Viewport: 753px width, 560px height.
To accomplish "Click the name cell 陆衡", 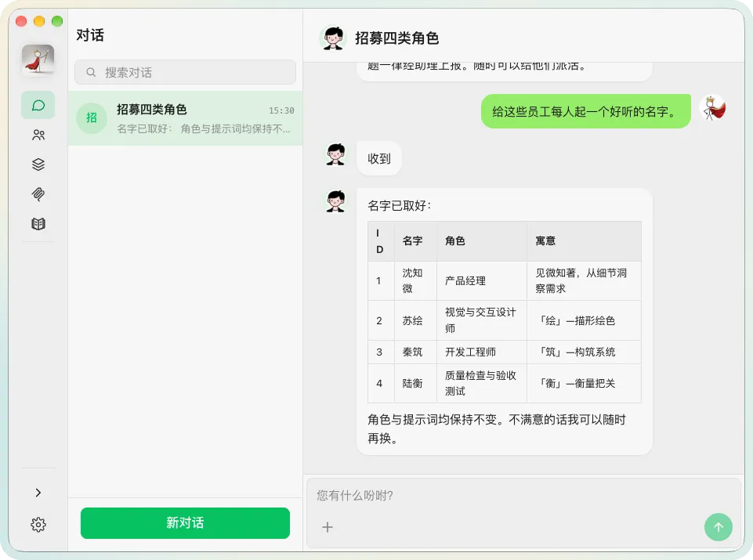I will (x=415, y=384).
